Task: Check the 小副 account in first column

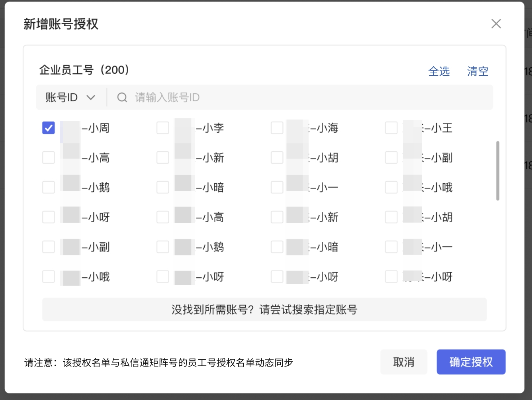Action: 48,247
